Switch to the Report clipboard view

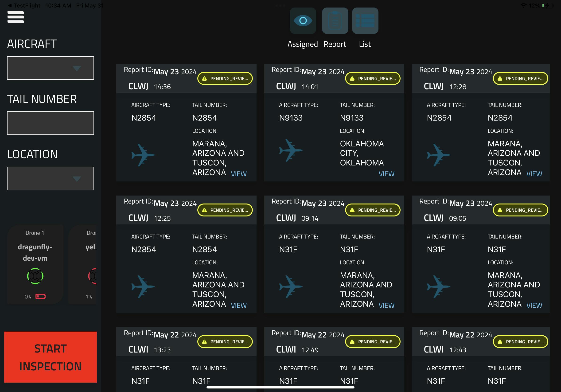(335, 21)
